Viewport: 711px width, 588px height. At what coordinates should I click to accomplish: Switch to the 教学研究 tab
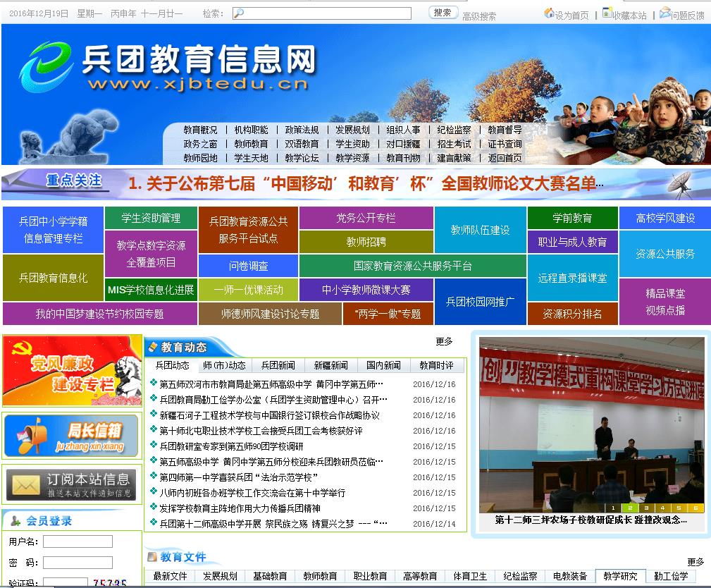pos(620,576)
